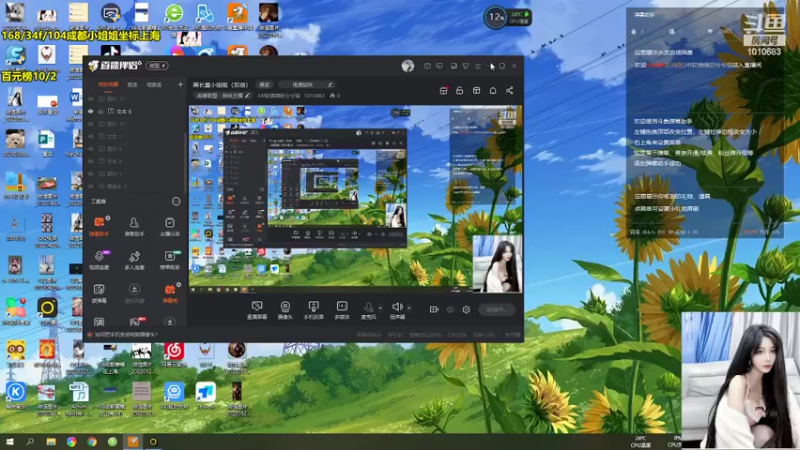This screenshot has height=450, width=800.
Task: Open the chat message icon in the title bar
Action: coord(439,66)
